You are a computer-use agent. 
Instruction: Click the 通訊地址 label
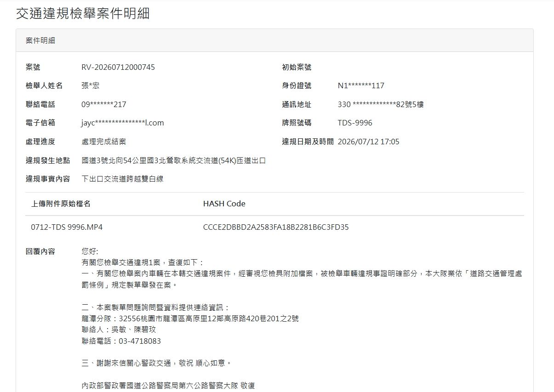[297, 104]
